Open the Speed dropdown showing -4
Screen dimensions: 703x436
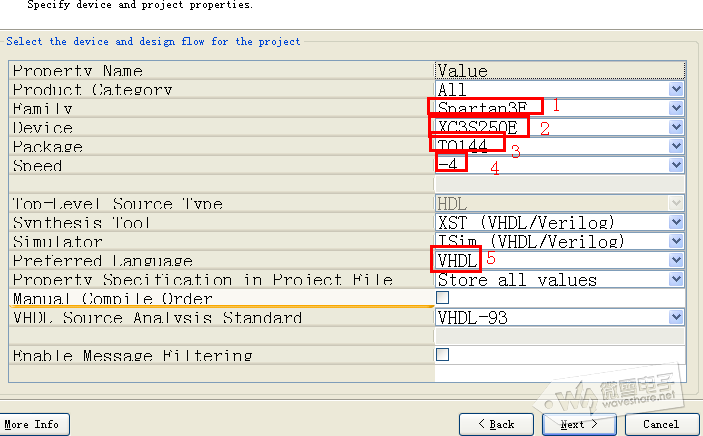click(x=676, y=165)
